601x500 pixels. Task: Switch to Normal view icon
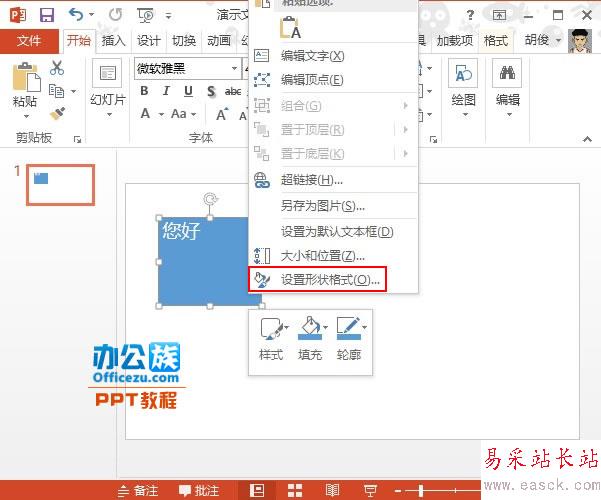[x=256, y=490]
